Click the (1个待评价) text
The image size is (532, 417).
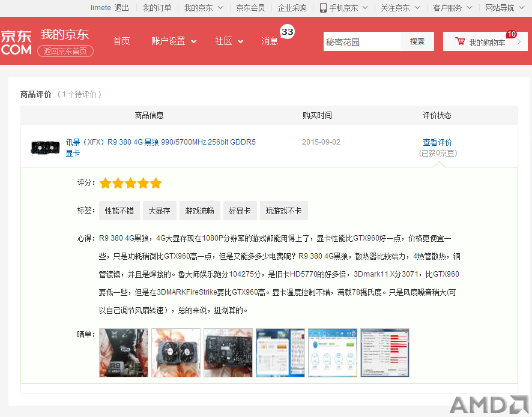click(79, 94)
